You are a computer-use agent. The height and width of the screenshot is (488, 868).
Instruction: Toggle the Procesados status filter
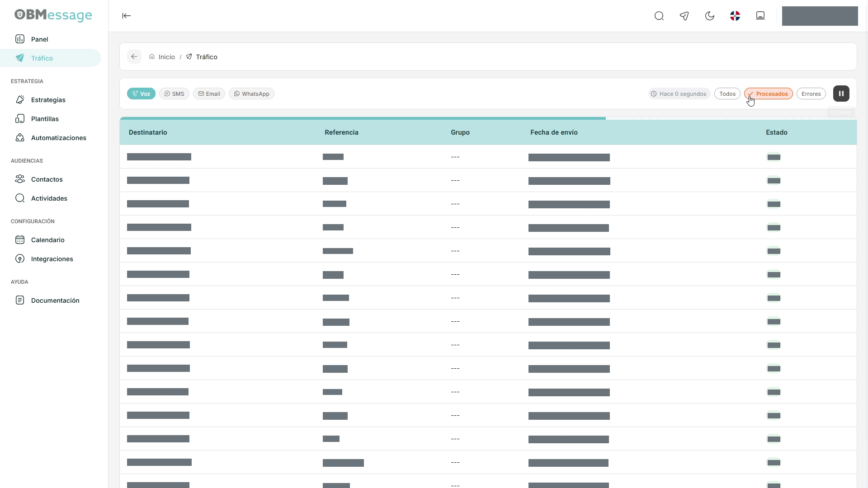(x=769, y=94)
